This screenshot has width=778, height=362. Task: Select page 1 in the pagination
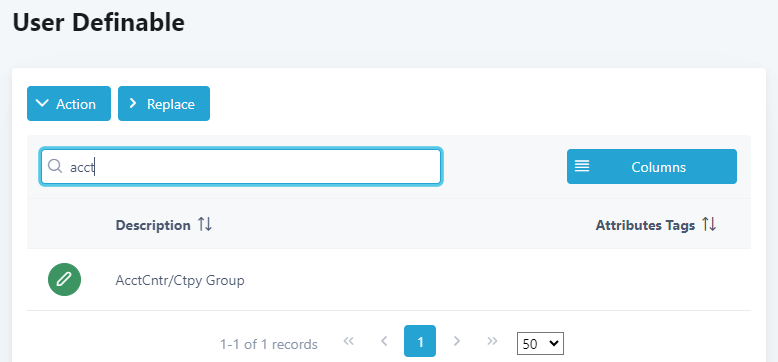click(x=420, y=341)
